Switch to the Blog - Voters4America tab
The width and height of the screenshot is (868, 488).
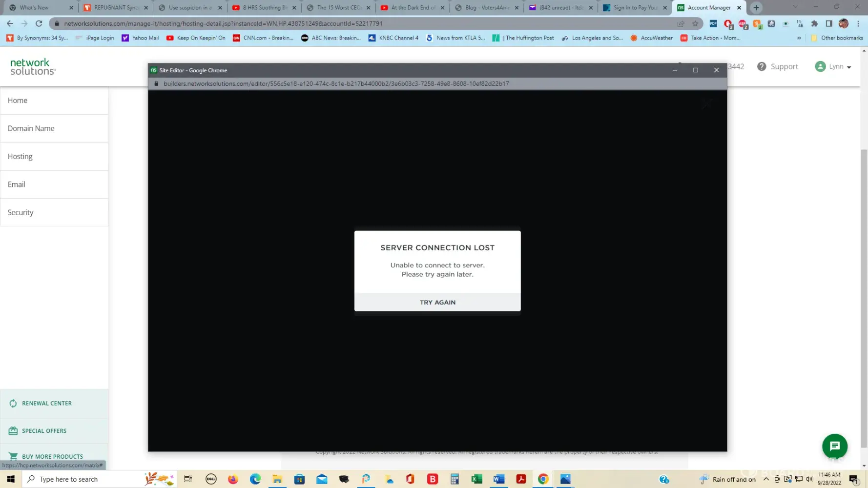click(487, 7)
